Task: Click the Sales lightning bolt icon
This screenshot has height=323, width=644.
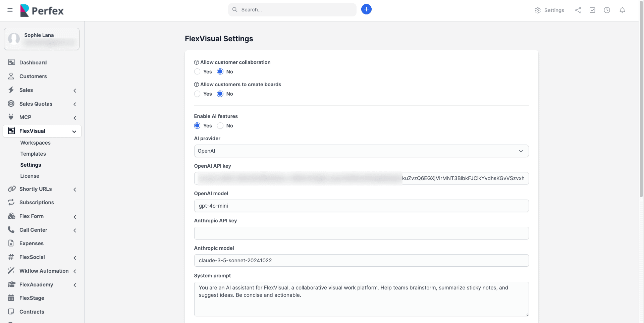Action: click(11, 90)
